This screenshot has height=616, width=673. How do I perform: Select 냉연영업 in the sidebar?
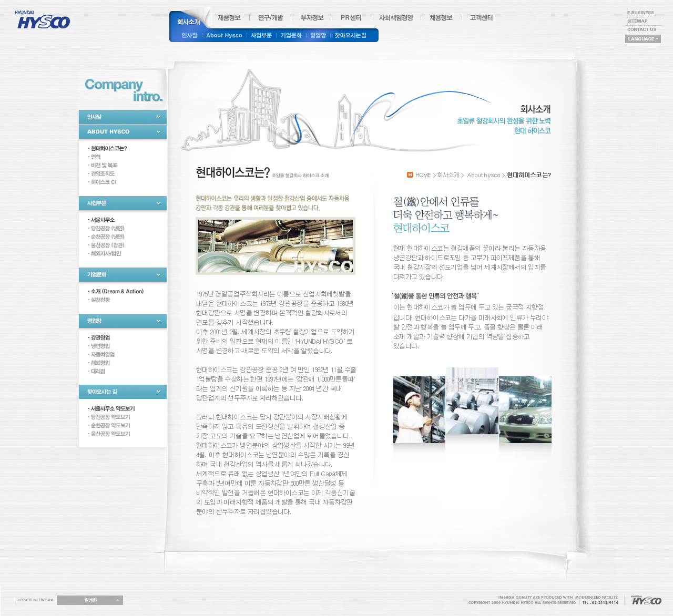(x=100, y=346)
